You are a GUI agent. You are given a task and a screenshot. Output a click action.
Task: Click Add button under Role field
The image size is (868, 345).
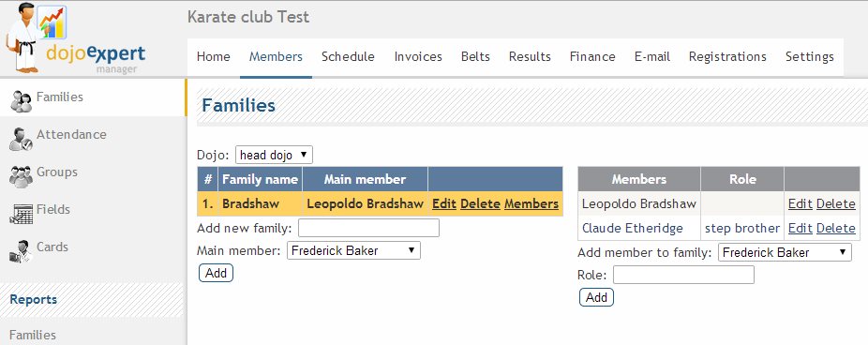[596, 297]
